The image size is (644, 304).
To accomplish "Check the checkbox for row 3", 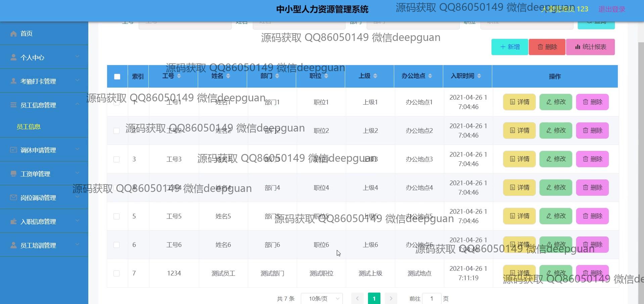I will coord(117,159).
